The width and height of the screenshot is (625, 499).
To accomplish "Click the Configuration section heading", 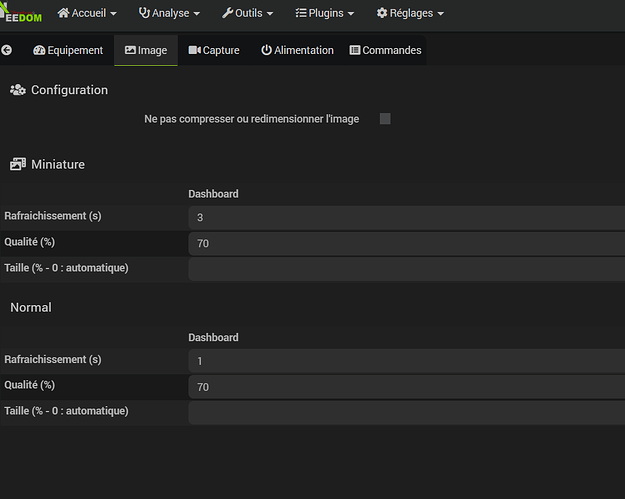I will coord(59,90).
